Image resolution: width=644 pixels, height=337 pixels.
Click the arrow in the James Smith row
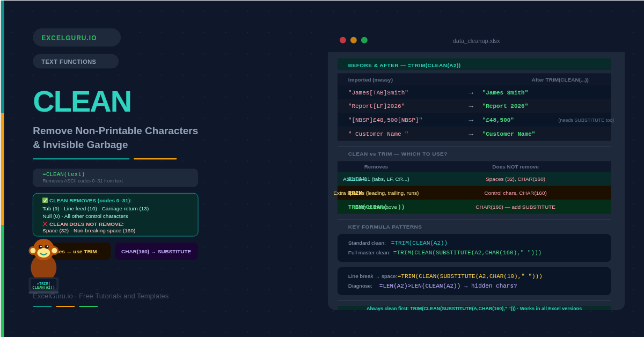[471, 93]
